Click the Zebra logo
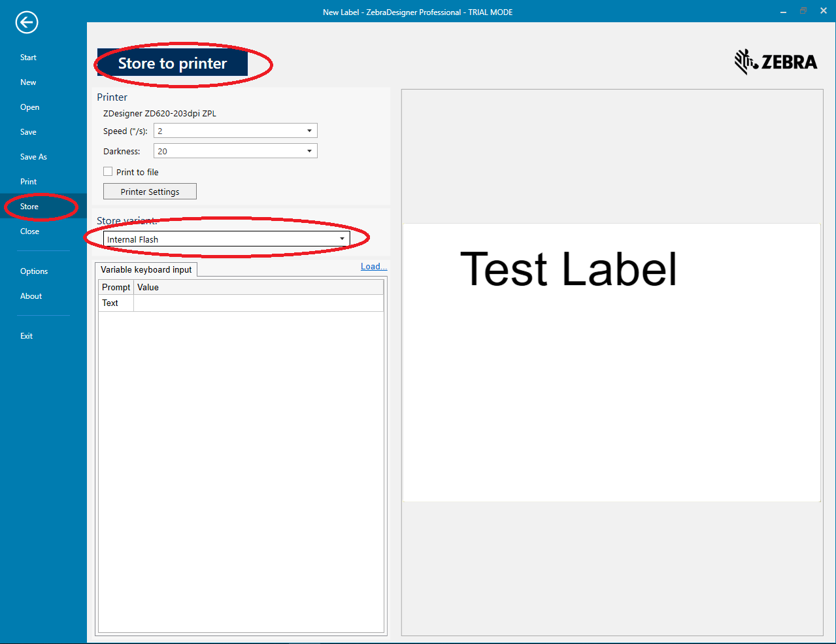Viewport: 836px width, 644px height. (775, 62)
